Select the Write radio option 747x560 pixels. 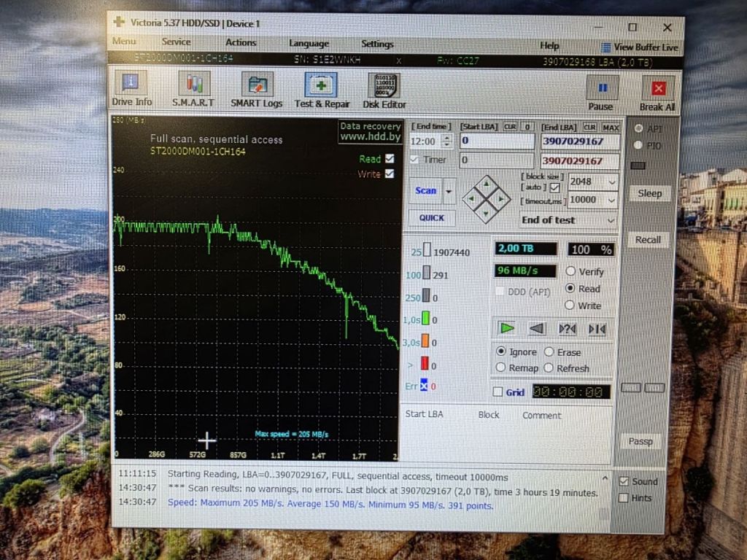point(570,306)
